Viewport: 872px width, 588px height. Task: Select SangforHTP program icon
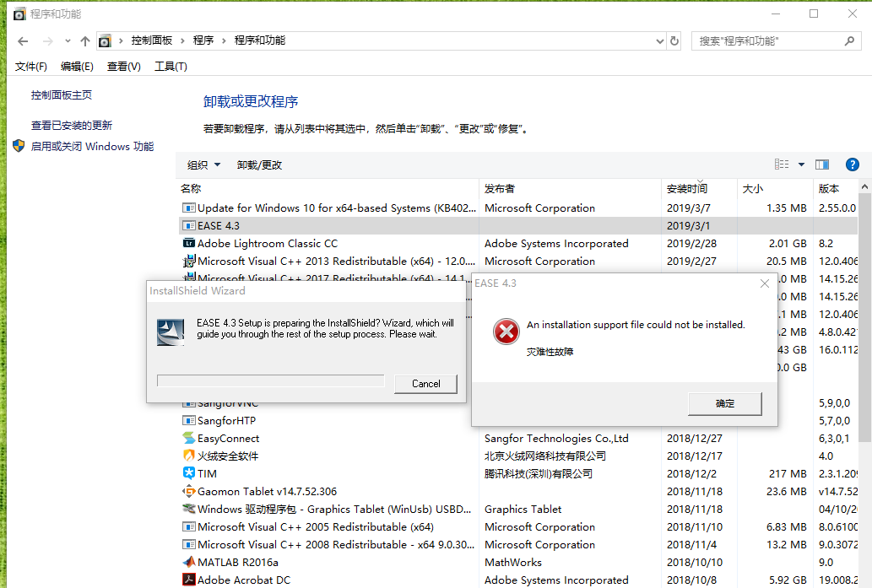[x=189, y=421]
